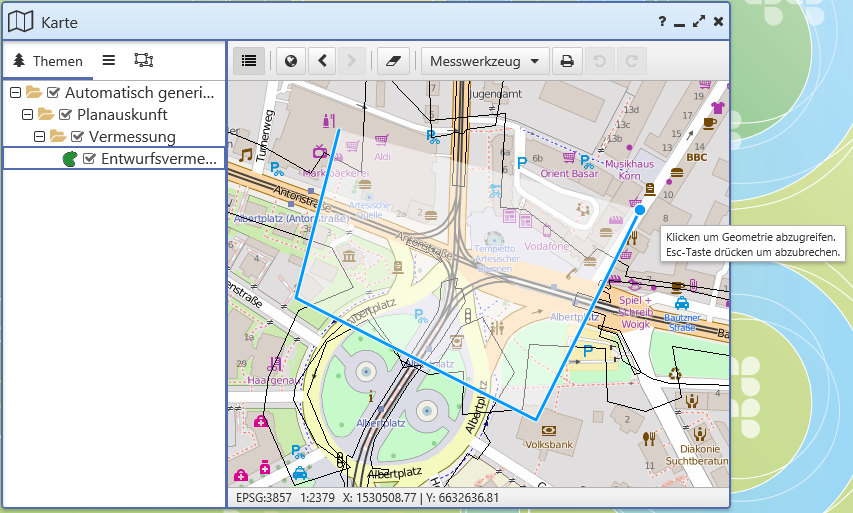Open the selection rectangle tab icon
The image size is (853, 513).
tap(144, 60)
